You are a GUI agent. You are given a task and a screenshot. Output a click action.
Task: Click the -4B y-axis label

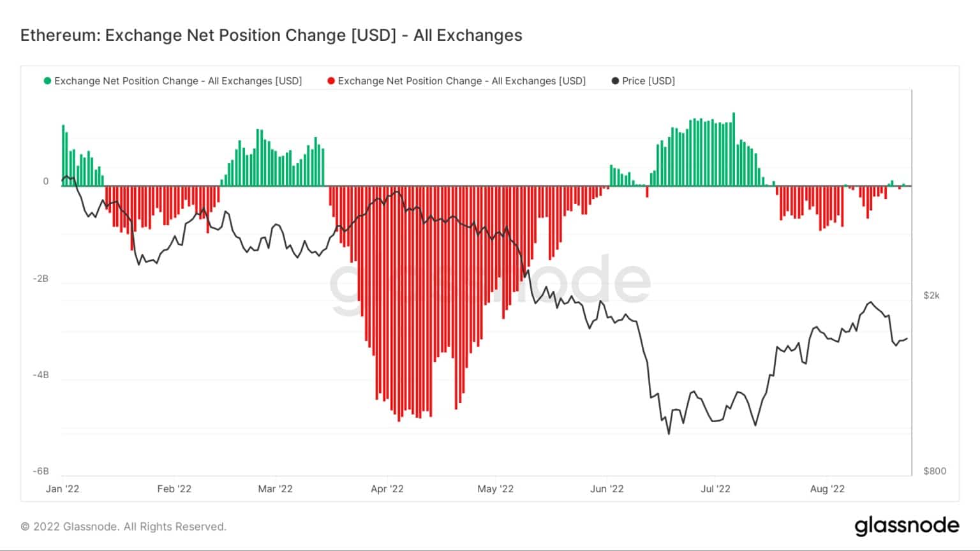click(x=41, y=375)
